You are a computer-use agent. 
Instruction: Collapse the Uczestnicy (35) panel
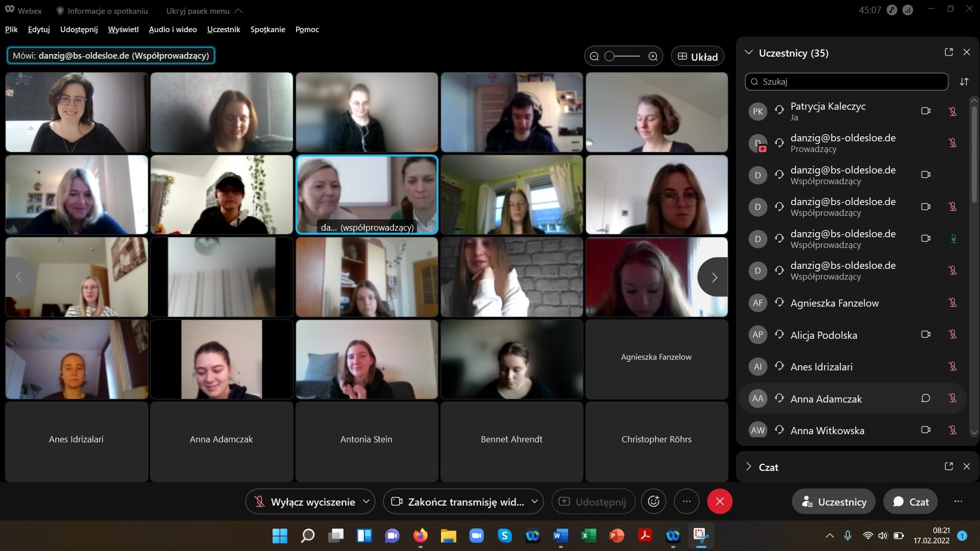[749, 53]
